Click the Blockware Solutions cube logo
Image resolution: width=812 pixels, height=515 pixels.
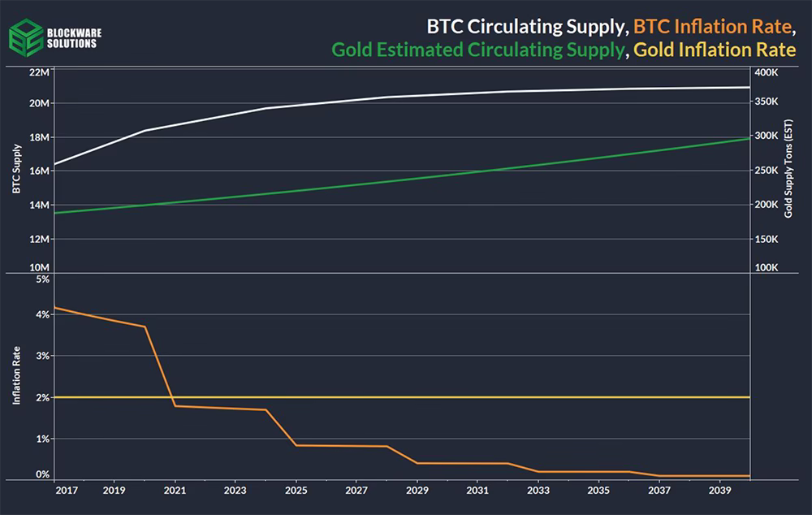[x=26, y=38]
